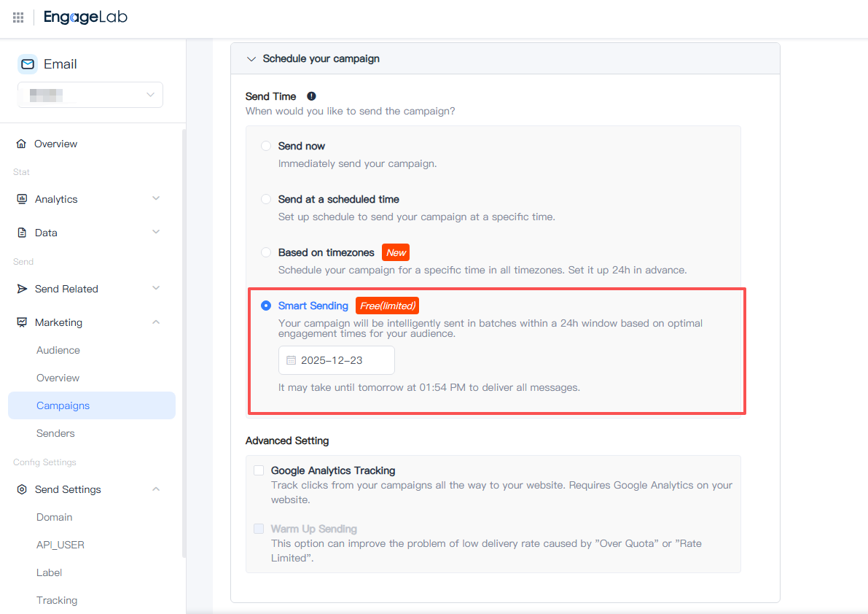The width and height of the screenshot is (868, 614).
Task: Open the apps grid launcher icon
Action: click(18, 18)
